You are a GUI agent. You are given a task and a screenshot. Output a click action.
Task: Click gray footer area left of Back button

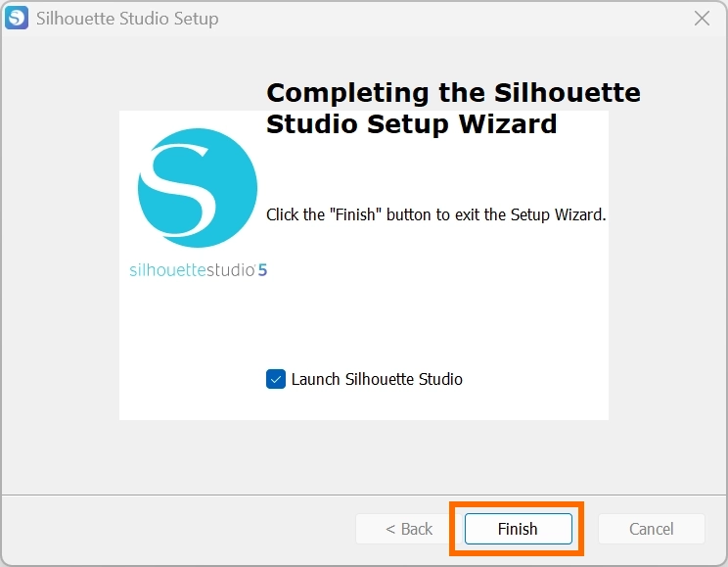176,529
